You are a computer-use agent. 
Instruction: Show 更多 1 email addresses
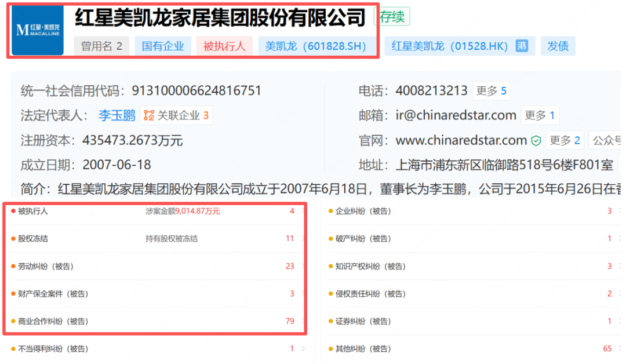pos(540,115)
